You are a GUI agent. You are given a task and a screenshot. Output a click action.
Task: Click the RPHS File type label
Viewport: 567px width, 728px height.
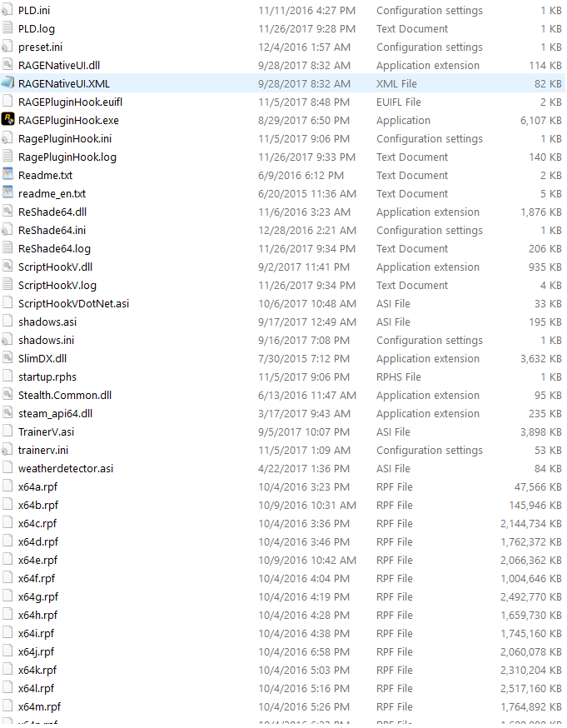pyautogui.click(x=399, y=377)
